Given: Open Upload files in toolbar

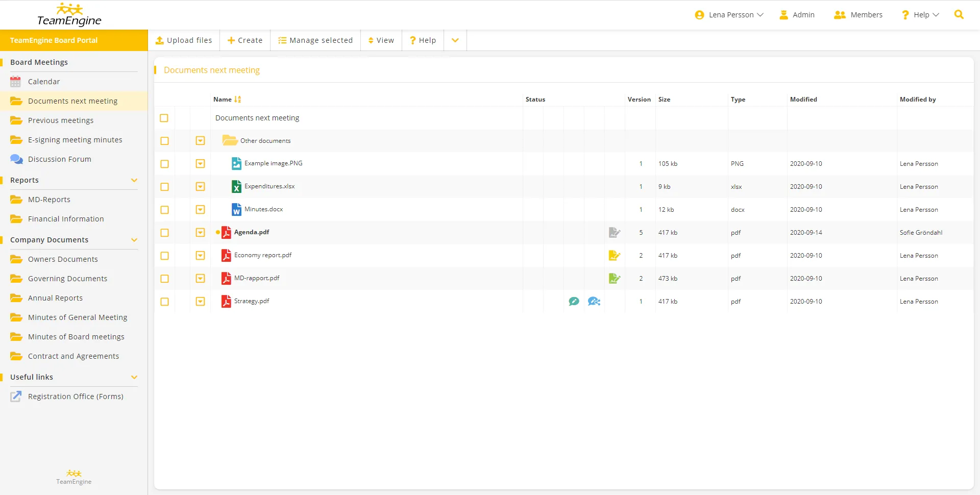Looking at the screenshot, I should pos(184,40).
